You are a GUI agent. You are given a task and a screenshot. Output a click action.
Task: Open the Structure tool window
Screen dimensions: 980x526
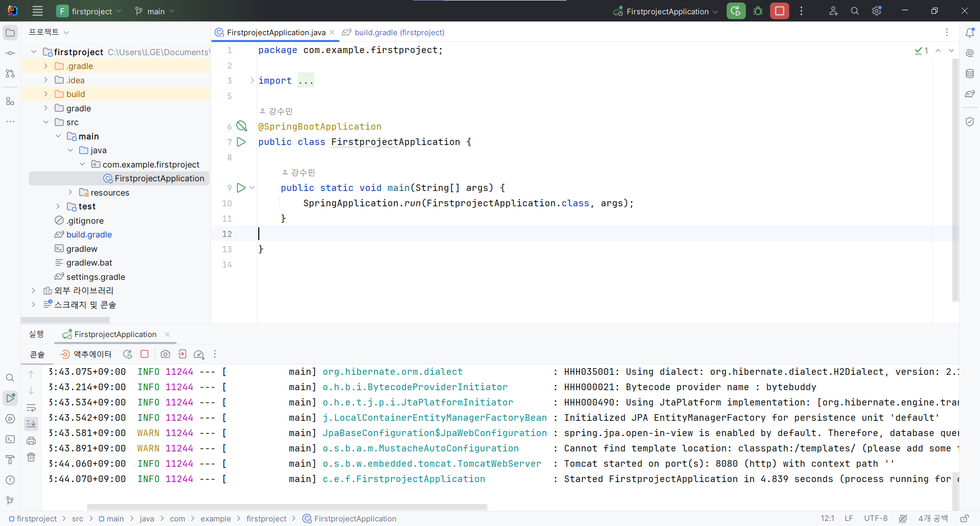10,101
